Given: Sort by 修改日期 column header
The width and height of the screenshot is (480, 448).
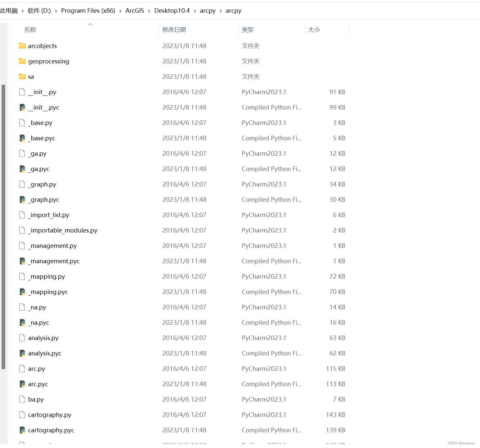Looking at the screenshot, I should [x=174, y=30].
